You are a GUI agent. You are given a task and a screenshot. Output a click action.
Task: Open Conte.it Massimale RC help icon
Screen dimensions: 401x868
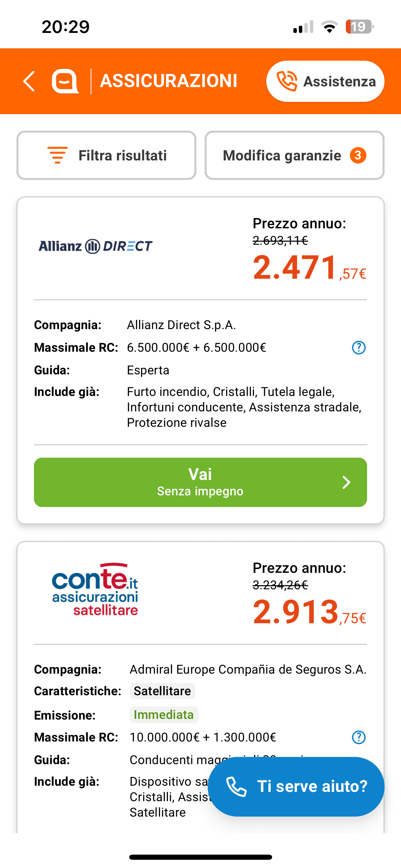[359, 737]
